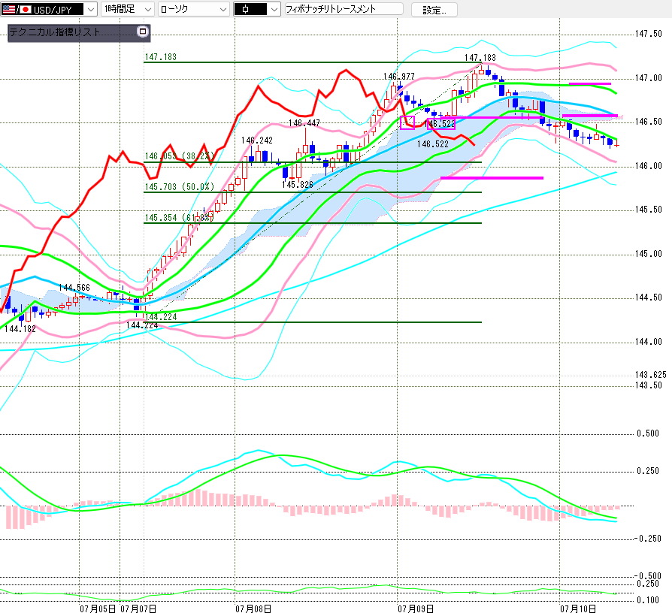The width and height of the screenshot is (672, 616).
Task: Click the -0.500 MACD axis label
Action: (x=647, y=576)
